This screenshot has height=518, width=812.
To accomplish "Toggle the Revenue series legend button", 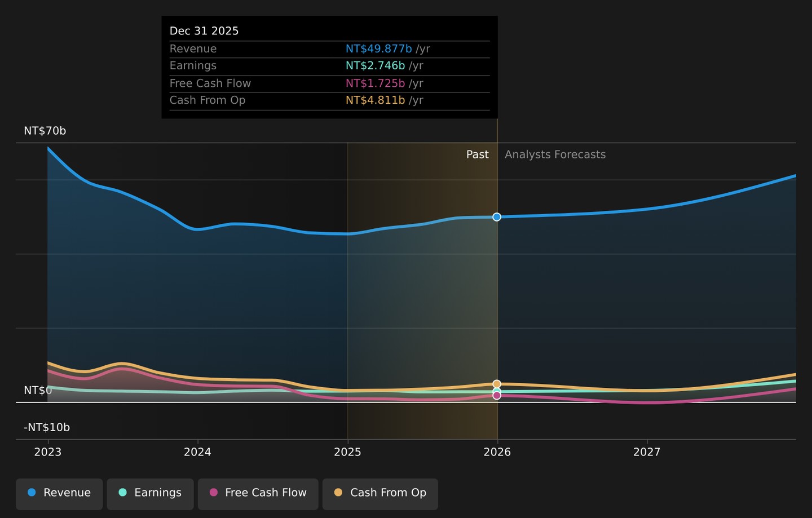I will pos(59,494).
